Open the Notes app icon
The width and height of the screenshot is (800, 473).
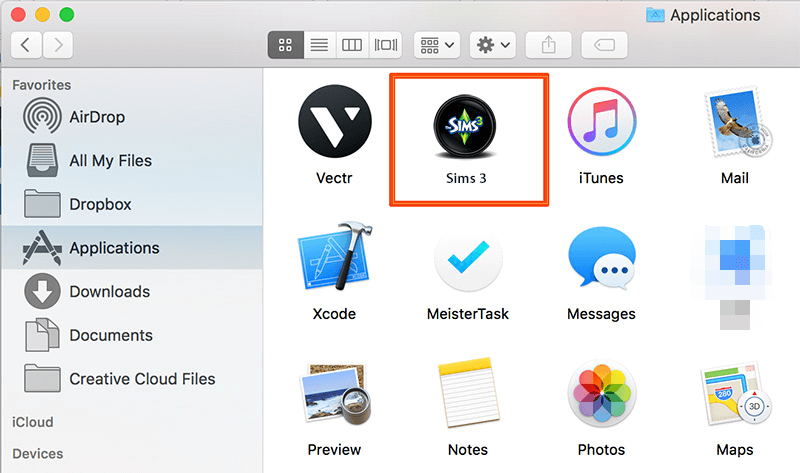[468, 392]
